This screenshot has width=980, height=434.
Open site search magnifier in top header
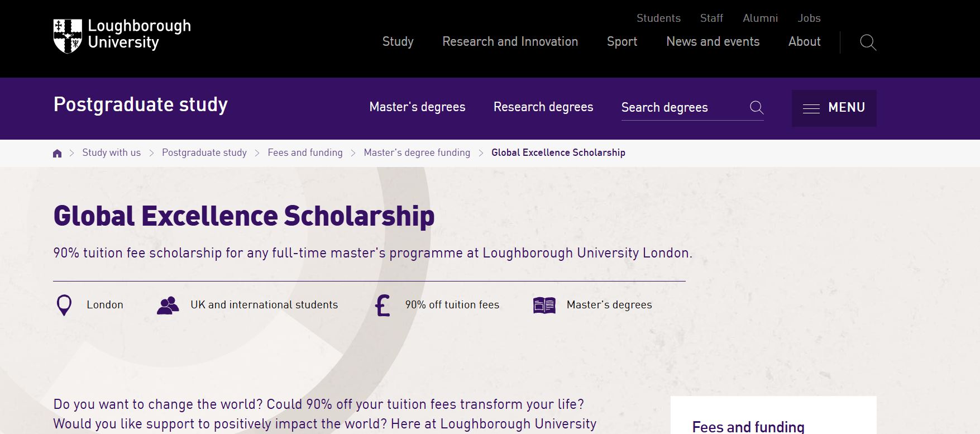pyautogui.click(x=868, y=42)
